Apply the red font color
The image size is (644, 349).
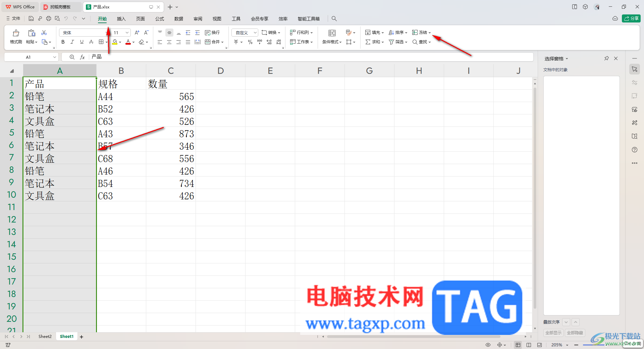click(128, 42)
